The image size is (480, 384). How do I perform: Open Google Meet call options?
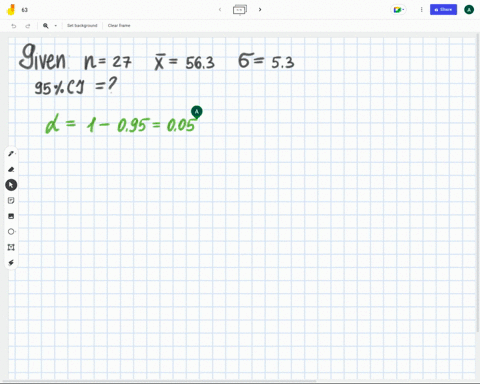tap(398, 10)
